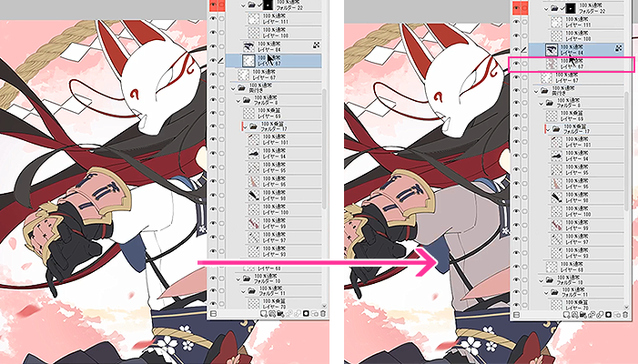This screenshot has height=364, width=638.
Task: Click the new vector layer icon in right panel
Action: tap(575, 315)
